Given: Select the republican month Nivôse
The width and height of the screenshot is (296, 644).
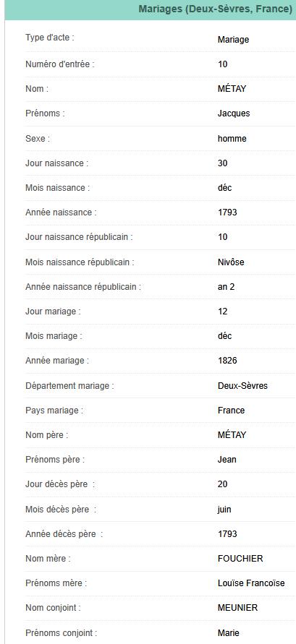Looking at the screenshot, I should click(231, 262).
